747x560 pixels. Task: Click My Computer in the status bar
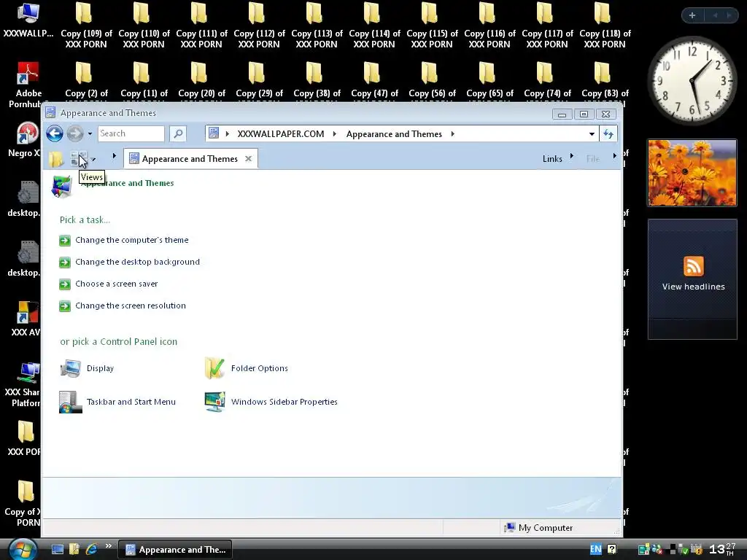tap(539, 528)
